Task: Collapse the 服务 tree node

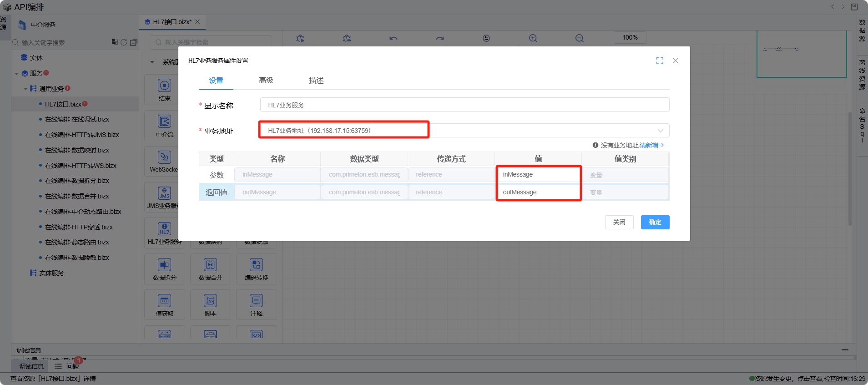Action: pos(17,74)
